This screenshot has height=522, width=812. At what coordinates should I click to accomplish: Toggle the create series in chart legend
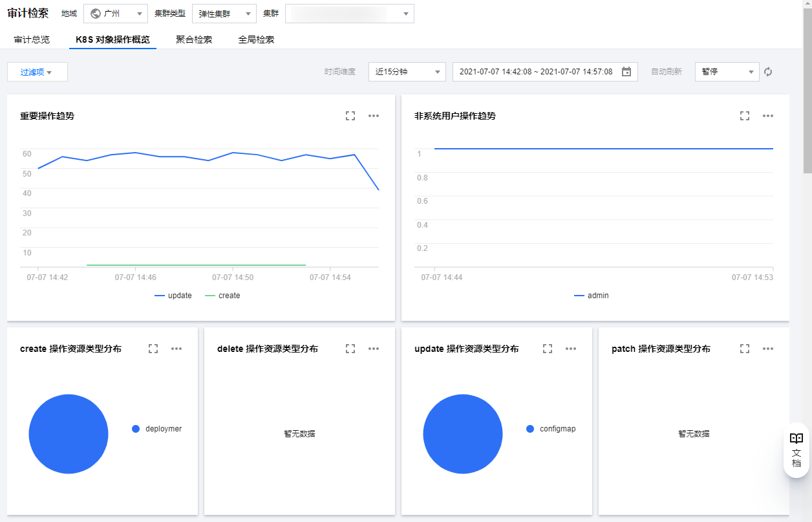[x=222, y=296]
